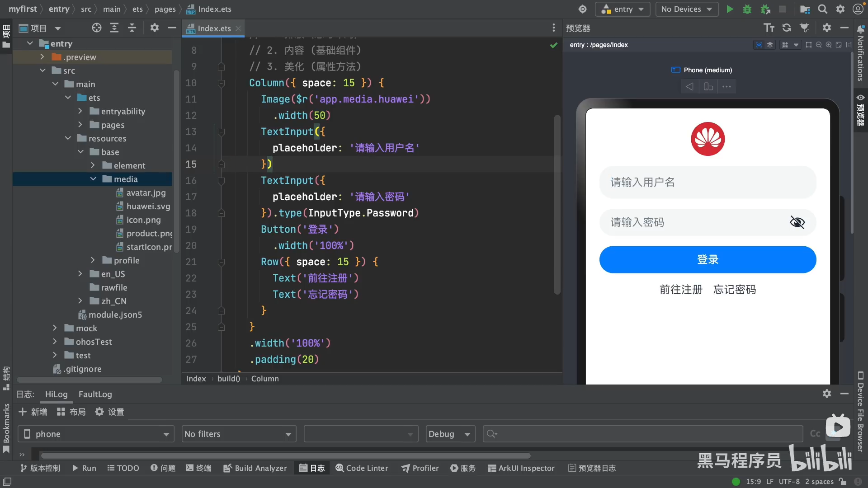Viewport: 868px width, 488px height.
Task: Click the Tt font size icon in previewer
Action: coord(769,28)
